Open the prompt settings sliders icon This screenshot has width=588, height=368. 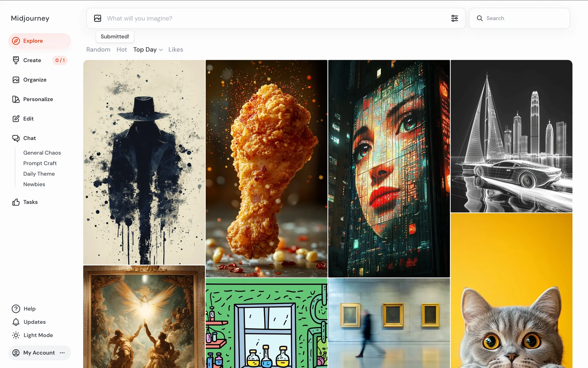tap(454, 18)
